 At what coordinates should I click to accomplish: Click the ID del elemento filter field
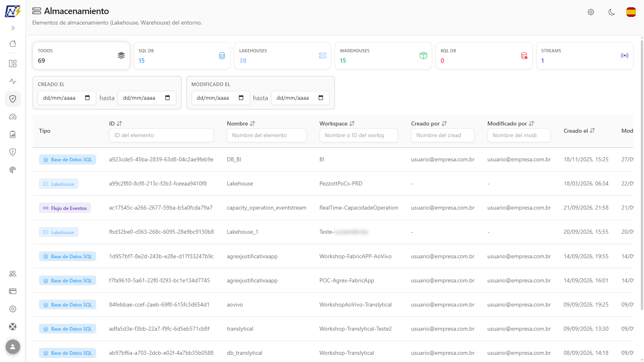[161, 135]
